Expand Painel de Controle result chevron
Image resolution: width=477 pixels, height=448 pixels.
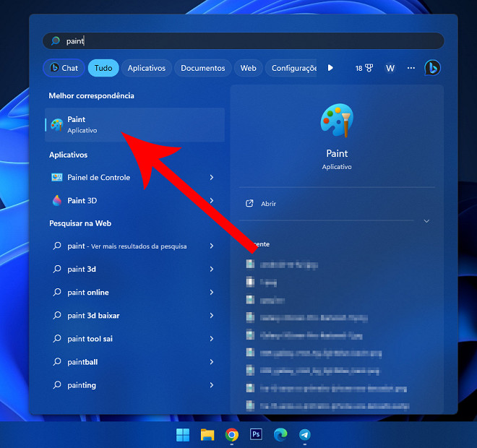point(212,178)
